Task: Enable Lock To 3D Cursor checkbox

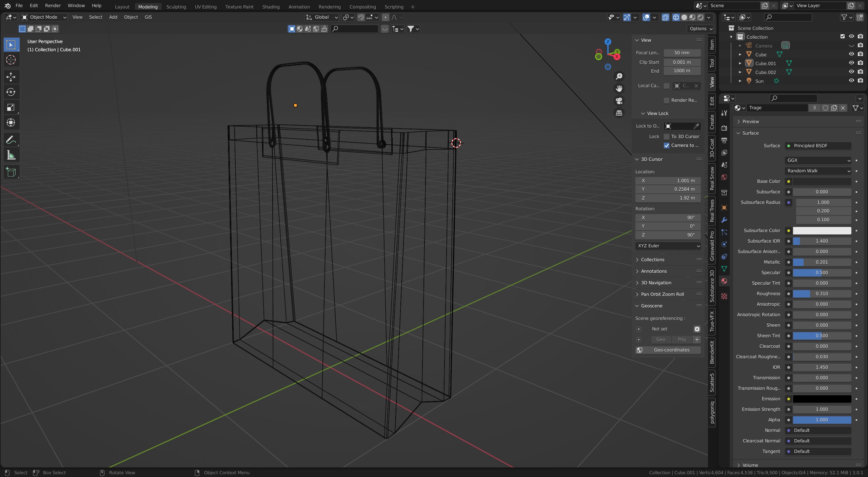Action: (x=667, y=136)
